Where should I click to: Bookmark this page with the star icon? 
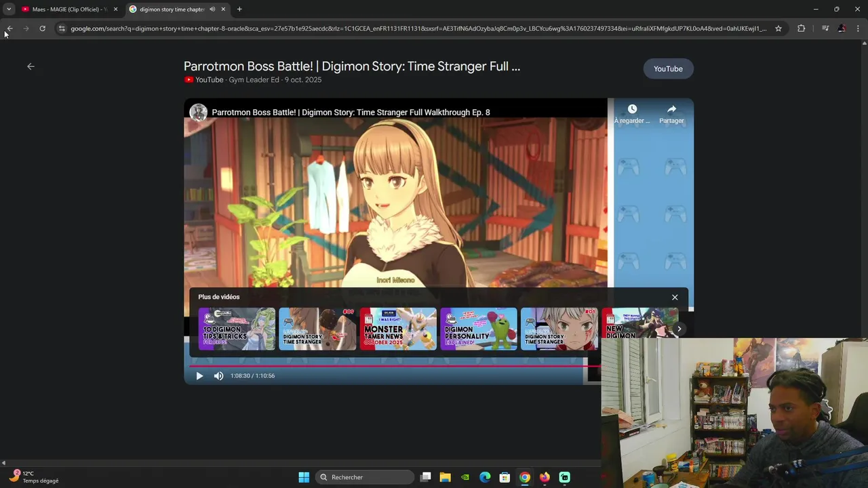[x=778, y=28]
